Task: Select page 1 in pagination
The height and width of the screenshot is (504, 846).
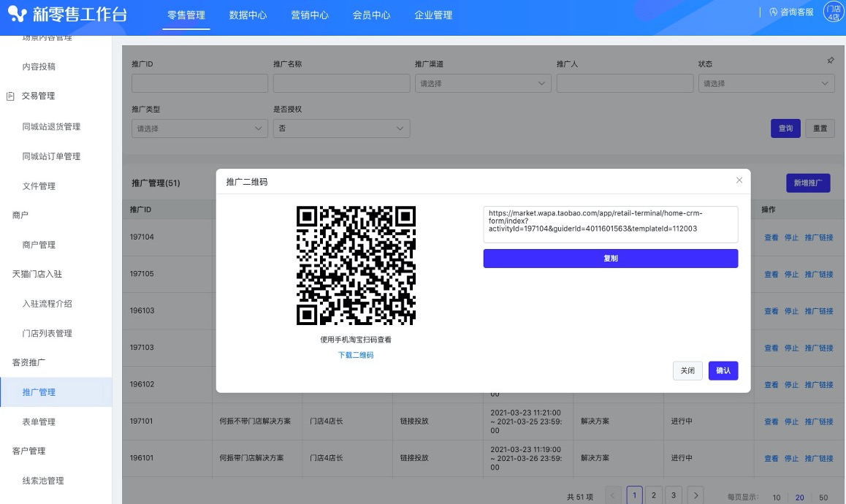Action: [634, 495]
